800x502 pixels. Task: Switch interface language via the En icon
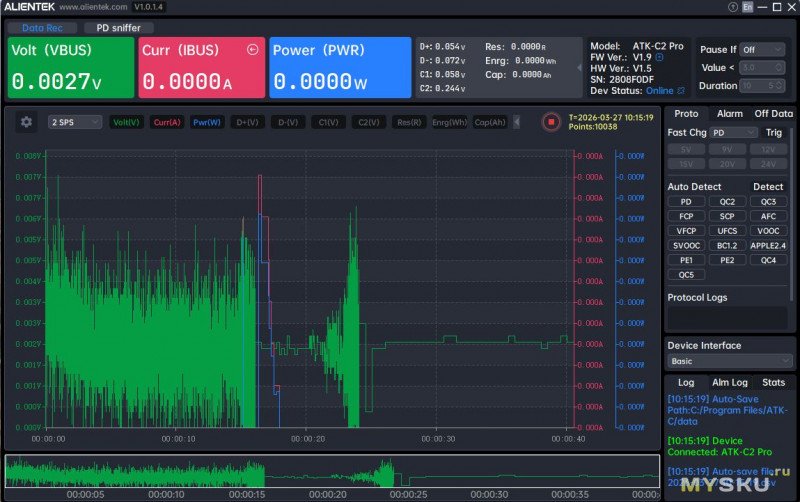point(748,7)
